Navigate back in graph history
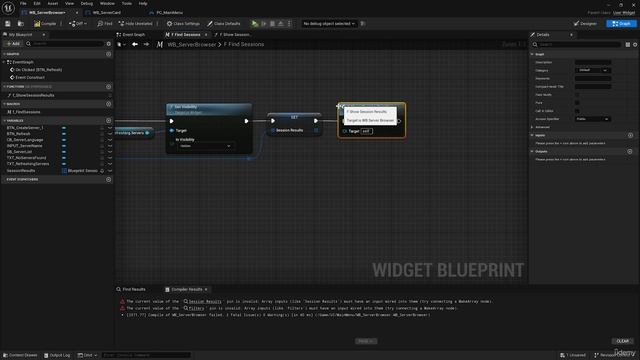 (x=135, y=44)
